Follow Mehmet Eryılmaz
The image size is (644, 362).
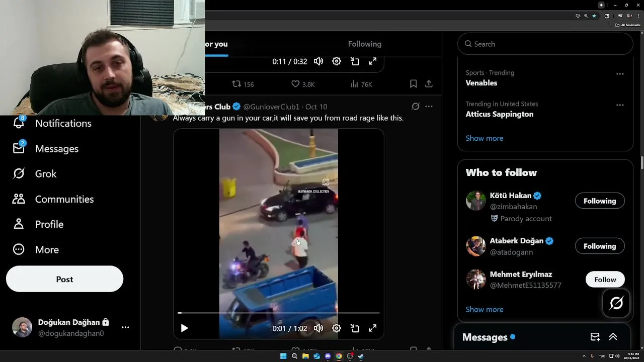[605, 280]
